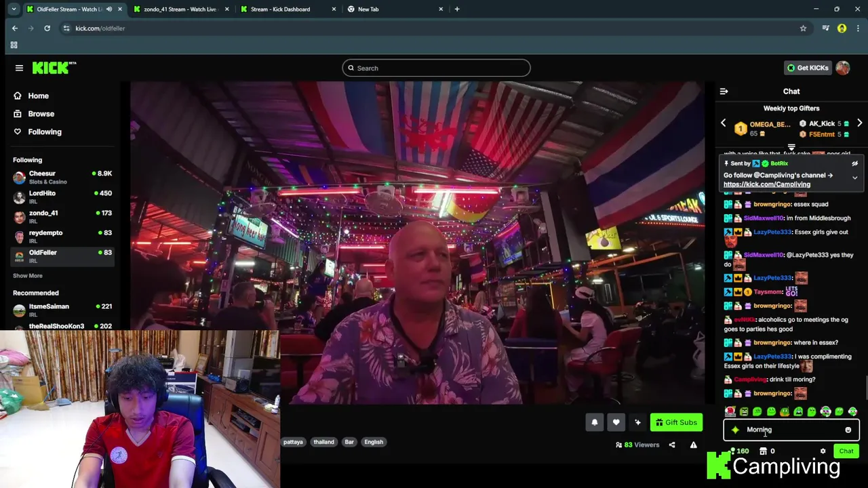Click the chat message input
Screen dimensions: 868x488
[791, 430]
